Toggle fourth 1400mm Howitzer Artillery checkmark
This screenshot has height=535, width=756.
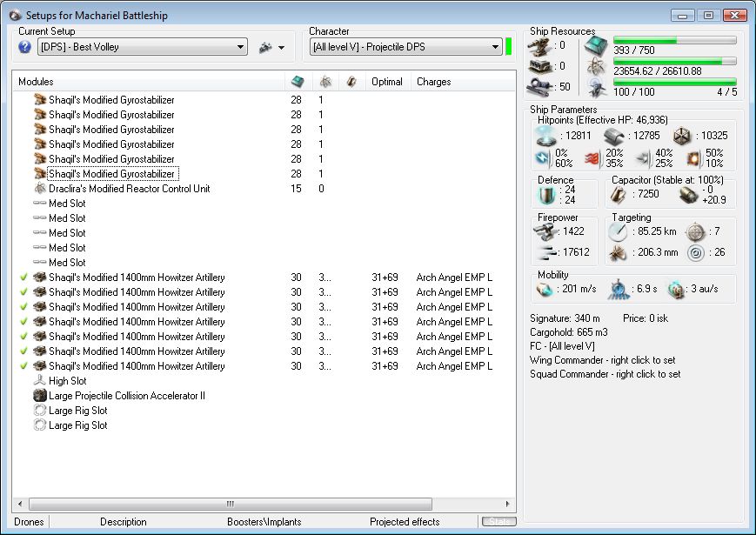click(x=23, y=322)
